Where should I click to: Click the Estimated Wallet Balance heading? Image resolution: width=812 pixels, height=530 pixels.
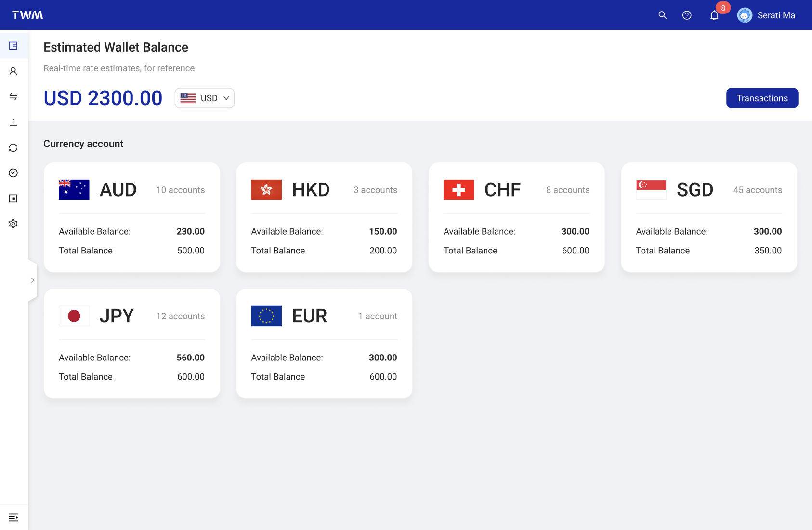click(116, 47)
